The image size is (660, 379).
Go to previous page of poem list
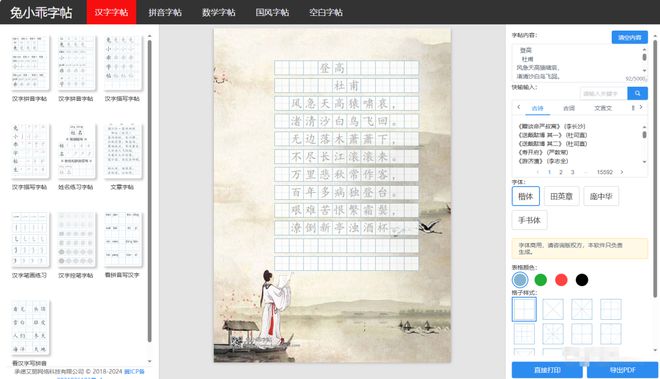pos(538,172)
